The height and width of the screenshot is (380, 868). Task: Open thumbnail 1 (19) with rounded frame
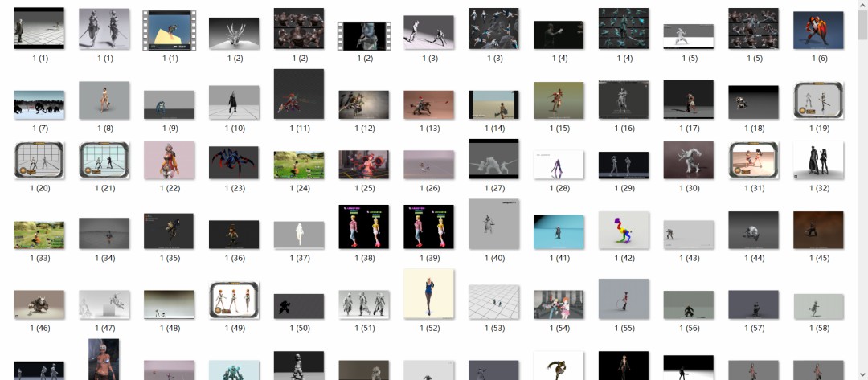818,100
